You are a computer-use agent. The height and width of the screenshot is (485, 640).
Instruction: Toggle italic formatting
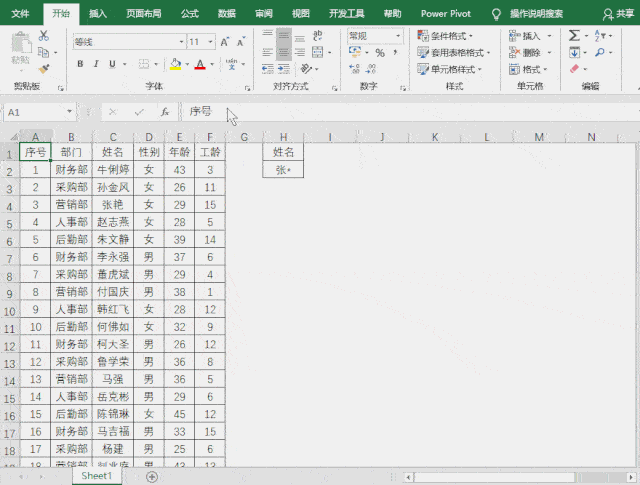(96, 64)
